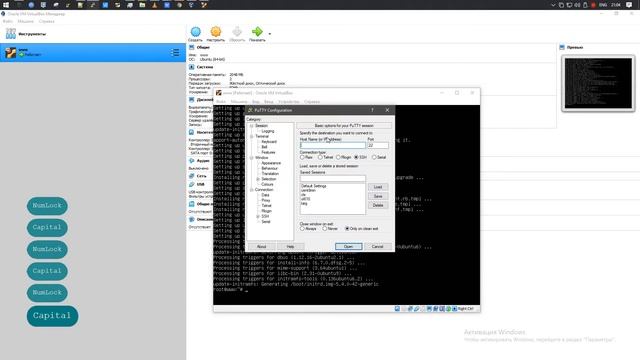Click the Настроить (Settings) gear icon
The height and width of the screenshot is (360, 640).
tap(216, 32)
